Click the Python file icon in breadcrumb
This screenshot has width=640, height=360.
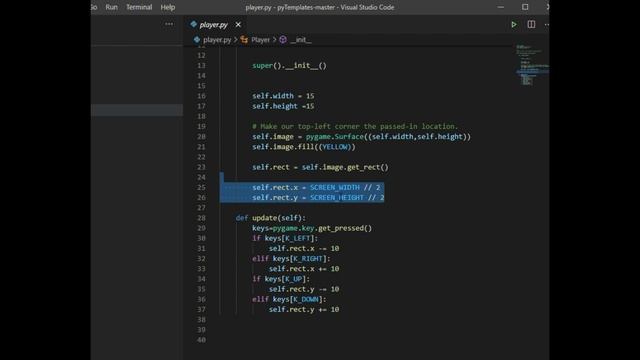click(197, 40)
